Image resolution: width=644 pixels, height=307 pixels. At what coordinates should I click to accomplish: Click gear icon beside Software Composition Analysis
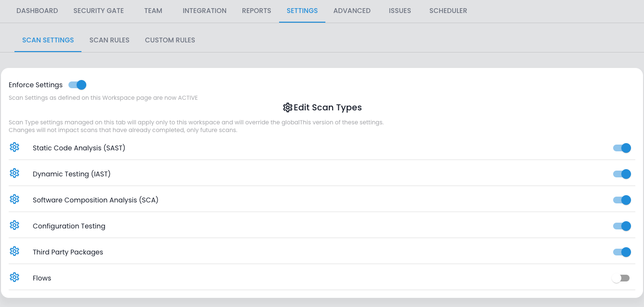(x=14, y=199)
